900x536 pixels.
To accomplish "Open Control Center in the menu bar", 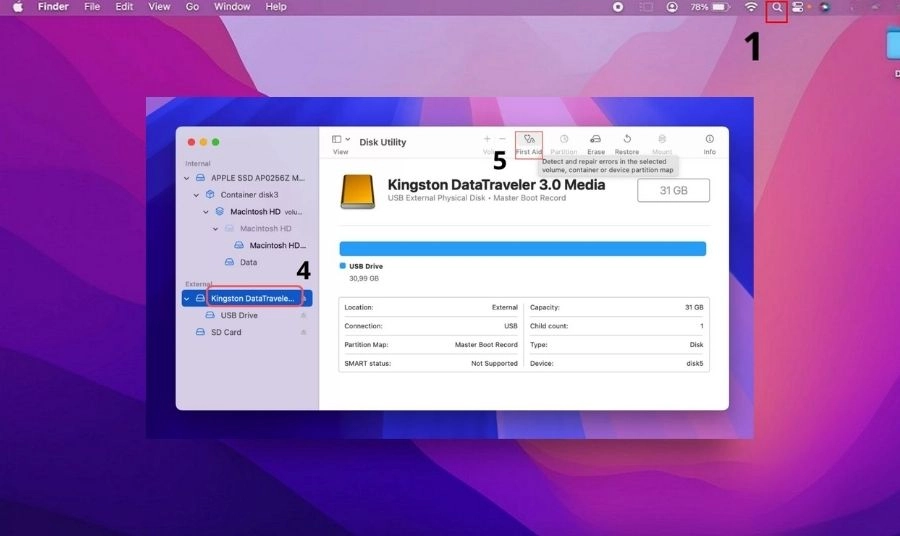I will (797, 7).
